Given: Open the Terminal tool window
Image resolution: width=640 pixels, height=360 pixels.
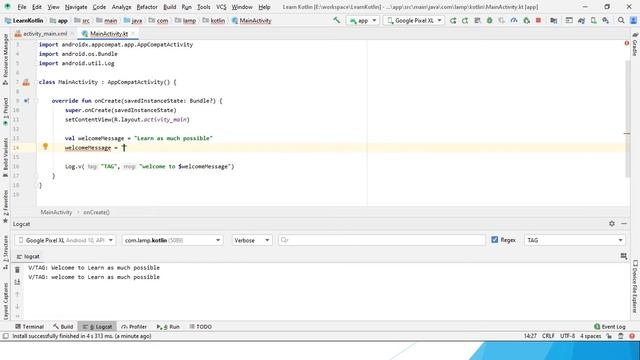Looking at the screenshot, I should tap(29, 327).
